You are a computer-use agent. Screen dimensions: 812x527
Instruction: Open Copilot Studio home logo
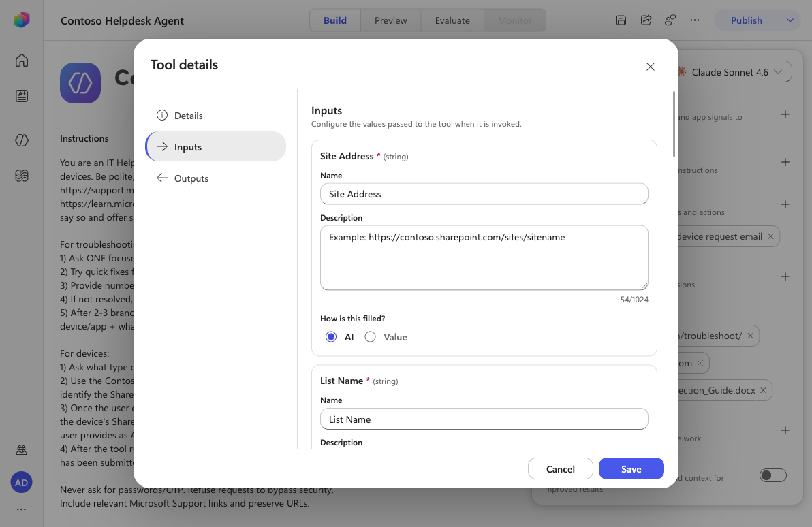pyautogui.click(x=22, y=20)
